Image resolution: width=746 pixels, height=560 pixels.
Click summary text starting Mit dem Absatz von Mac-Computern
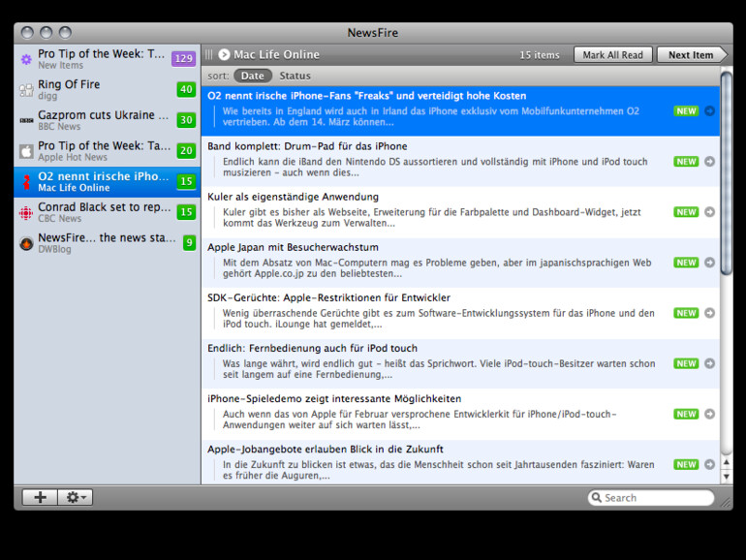pos(436,267)
